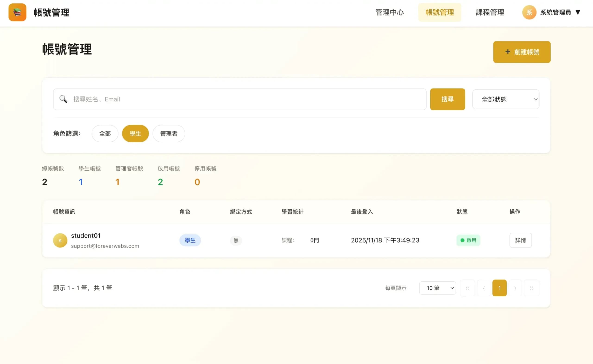Click the green 啟用 status badge
Image resolution: width=593 pixels, height=364 pixels.
(468, 240)
